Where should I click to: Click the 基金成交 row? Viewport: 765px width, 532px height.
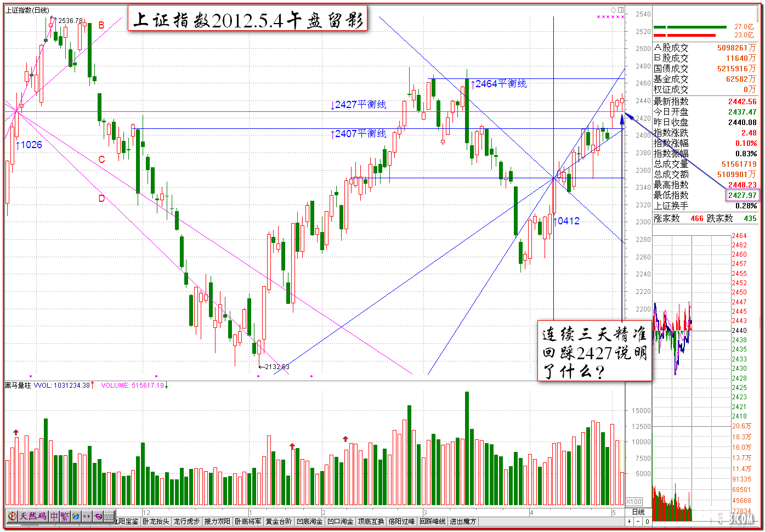(x=705, y=79)
